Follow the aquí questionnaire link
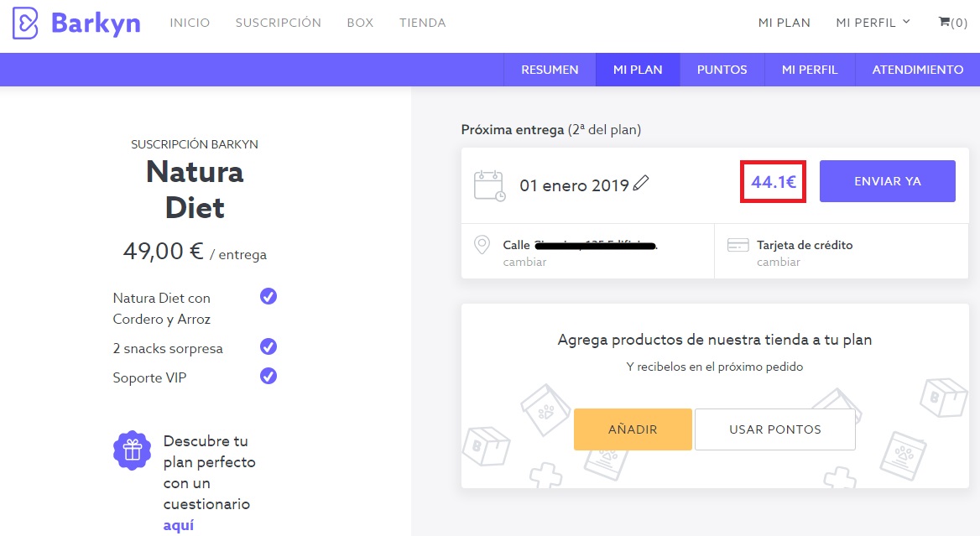Image resolution: width=980 pixels, height=536 pixels. click(178, 525)
